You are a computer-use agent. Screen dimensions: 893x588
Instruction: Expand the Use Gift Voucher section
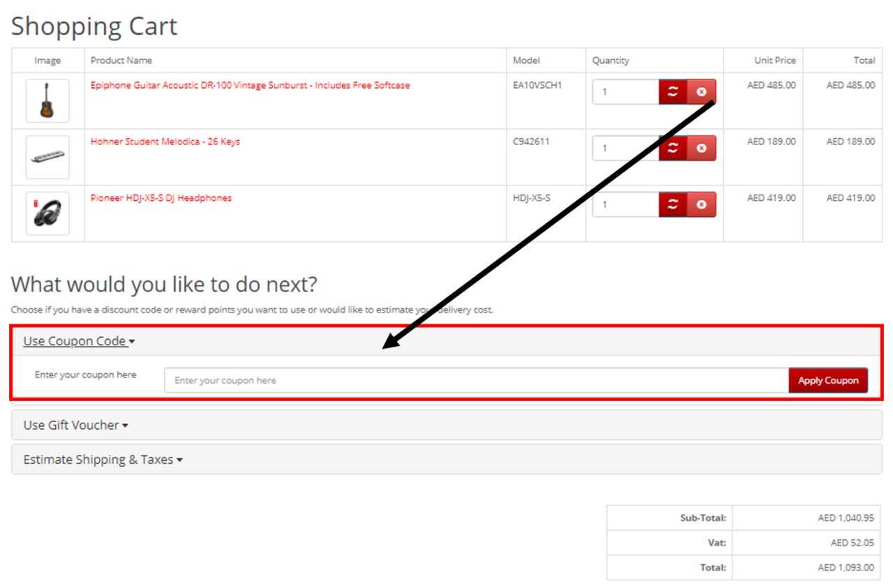(76, 425)
